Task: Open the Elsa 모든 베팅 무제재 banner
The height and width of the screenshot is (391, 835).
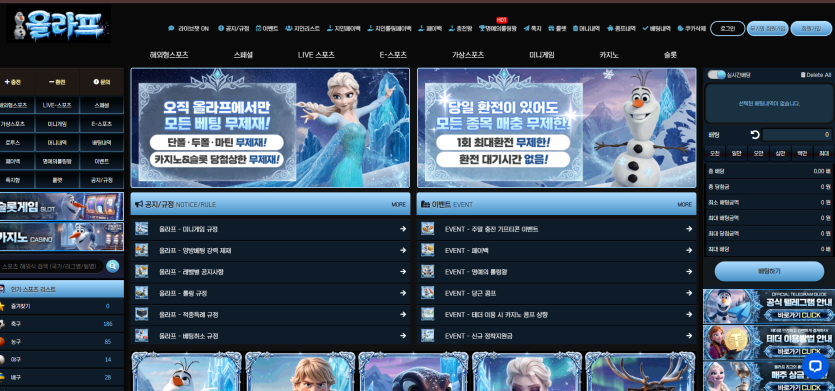Action: coord(271,128)
